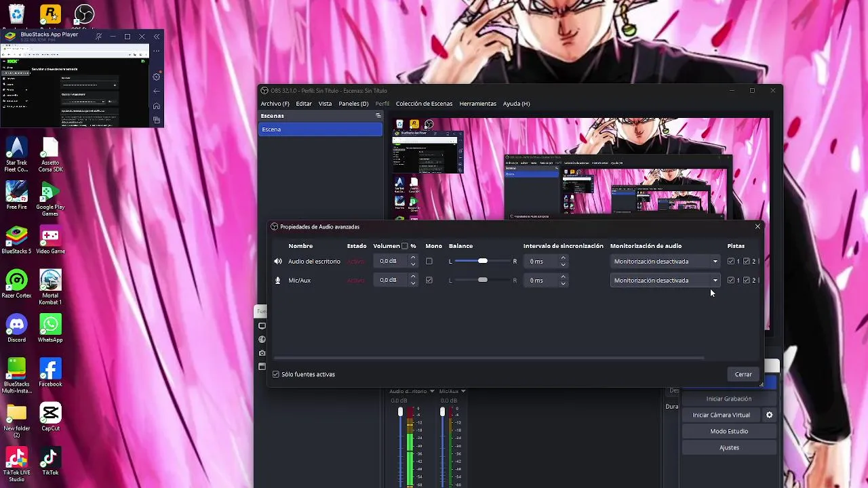Open the OBS Studio desktop shortcut
868x488 pixels.
(x=84, y=14)
